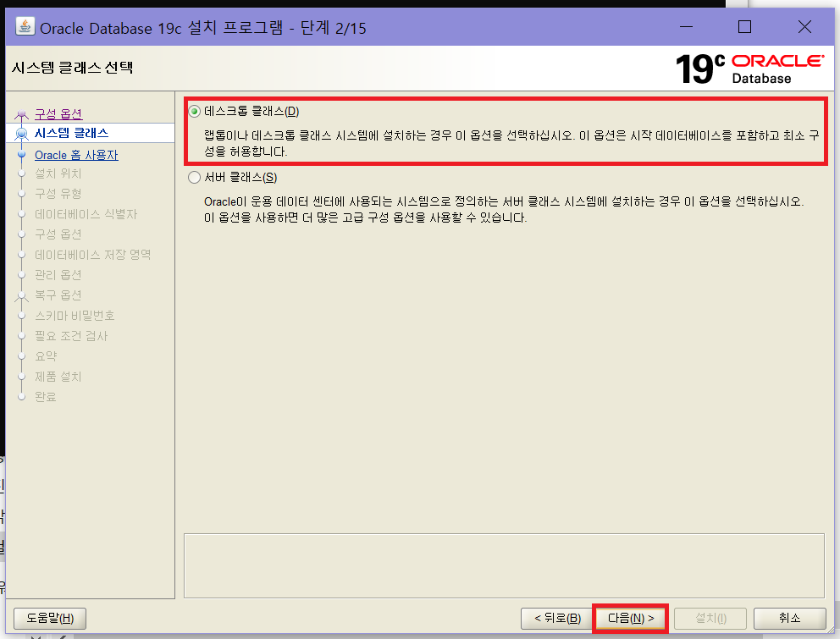Click the Java icon in title bar
This screenshot has height=639, width=840.
point(25,26)
